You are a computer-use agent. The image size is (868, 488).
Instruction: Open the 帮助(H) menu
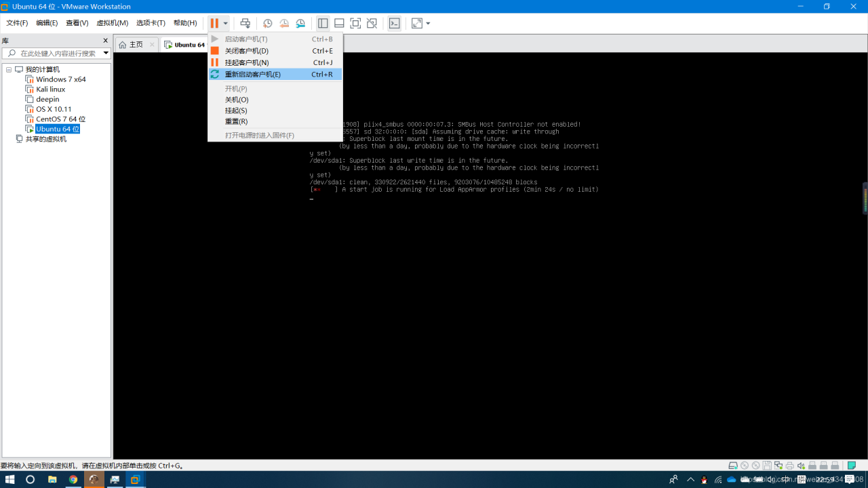[x=185, y=23]
